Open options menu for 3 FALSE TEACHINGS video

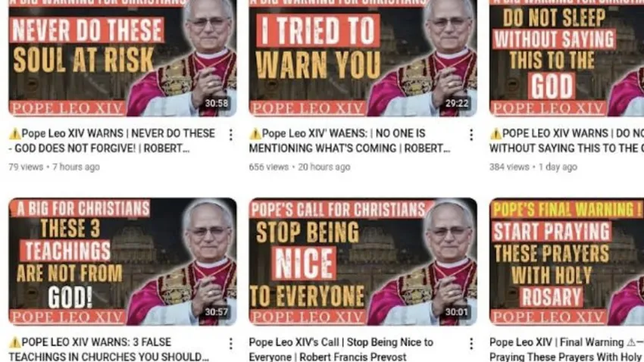point(231,344)
